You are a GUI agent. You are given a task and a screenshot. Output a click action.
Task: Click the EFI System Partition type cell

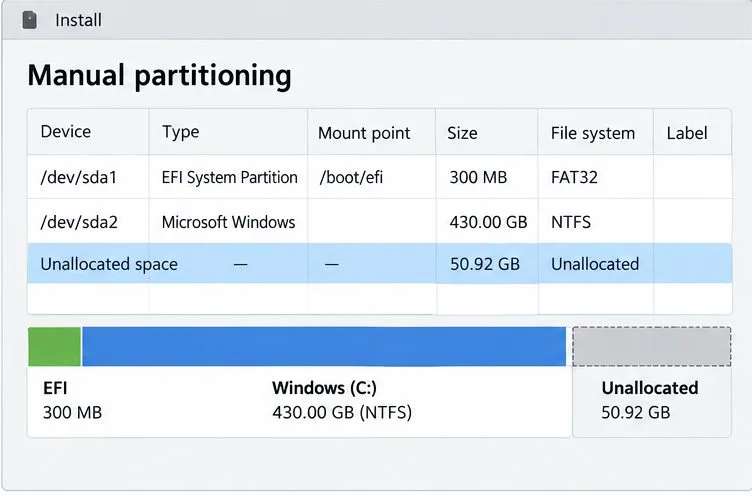tap(229, 177)
